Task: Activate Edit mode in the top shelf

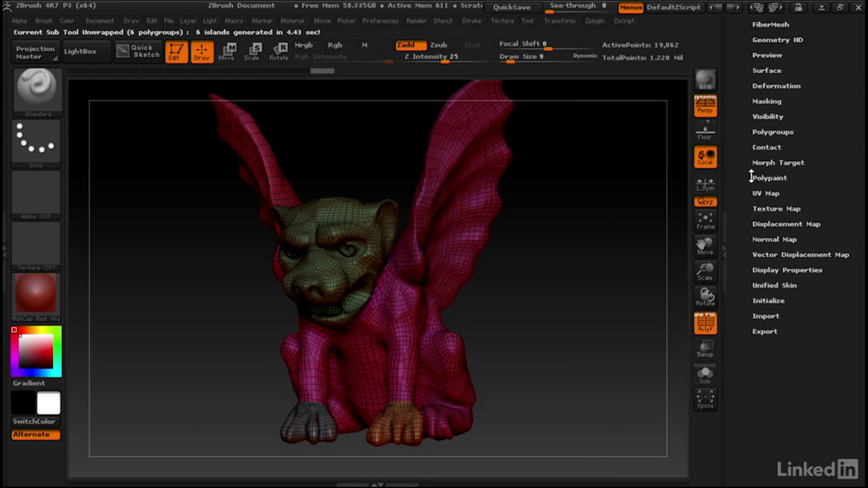Action: pos(176,52)
